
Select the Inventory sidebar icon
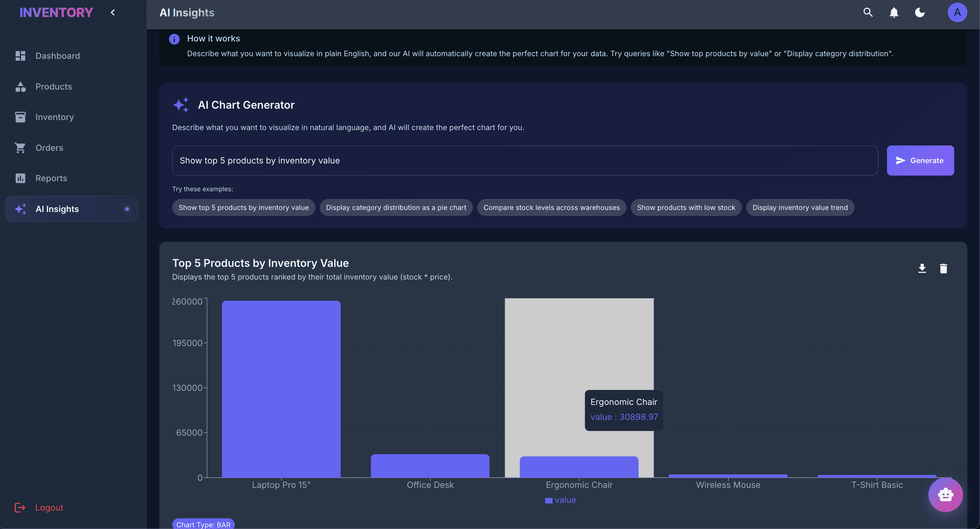(x=20, y=117)
